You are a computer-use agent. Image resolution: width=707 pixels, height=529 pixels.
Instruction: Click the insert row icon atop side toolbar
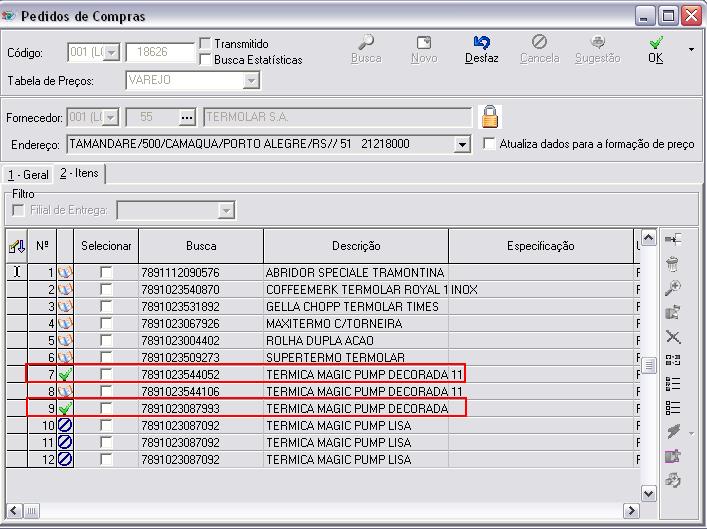click(673, 240)
